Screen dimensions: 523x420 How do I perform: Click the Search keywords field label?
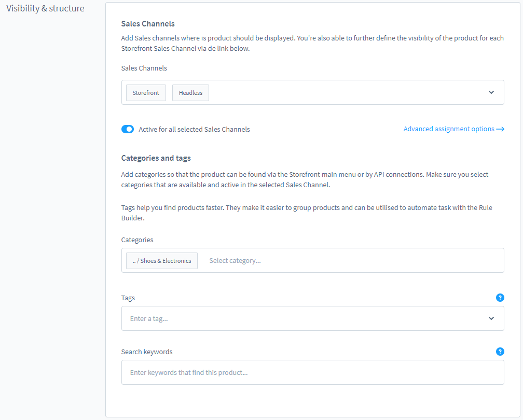(147, 352)
